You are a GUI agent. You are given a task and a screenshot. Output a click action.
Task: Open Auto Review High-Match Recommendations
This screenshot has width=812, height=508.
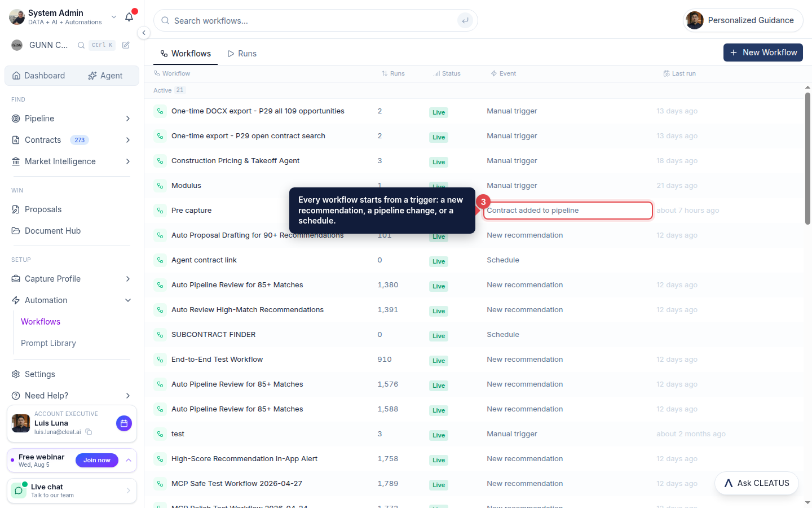[x=248, y=310]
